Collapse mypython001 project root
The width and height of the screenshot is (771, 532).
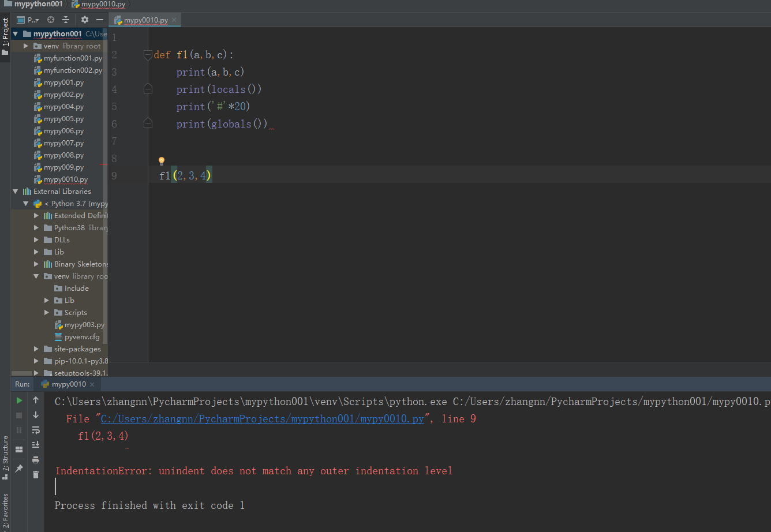click(16, 34)
